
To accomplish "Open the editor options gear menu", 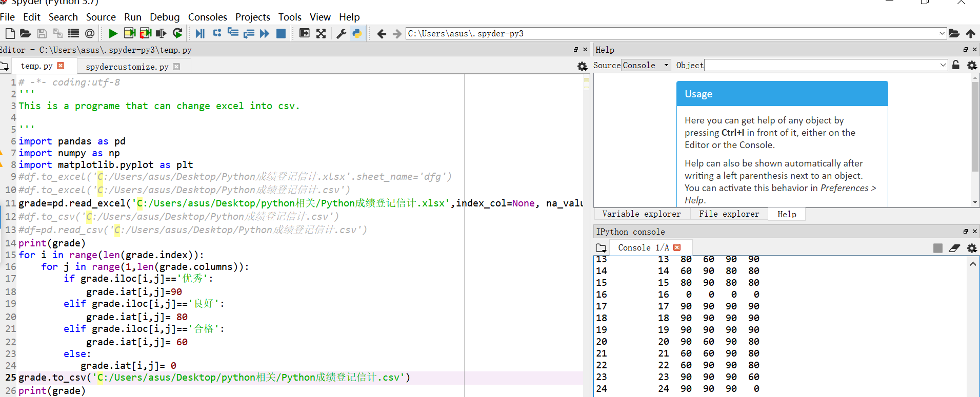I will pyautogui.click(x=582, y=66).
